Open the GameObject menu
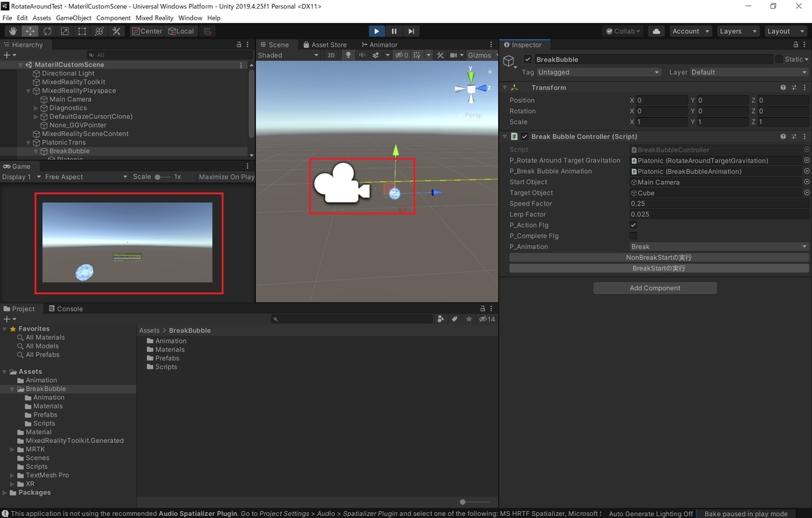 click(x=73, y=18)
